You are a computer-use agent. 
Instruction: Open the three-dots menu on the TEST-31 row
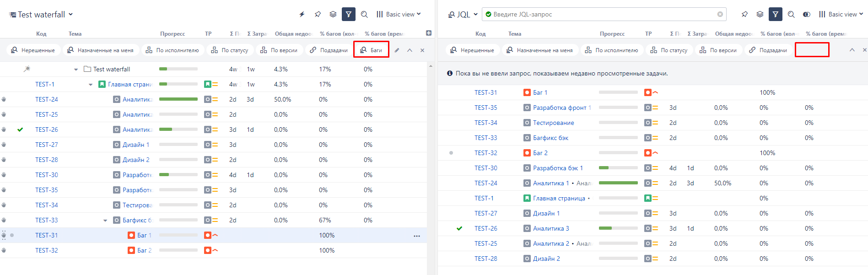(x=416, y=236)
